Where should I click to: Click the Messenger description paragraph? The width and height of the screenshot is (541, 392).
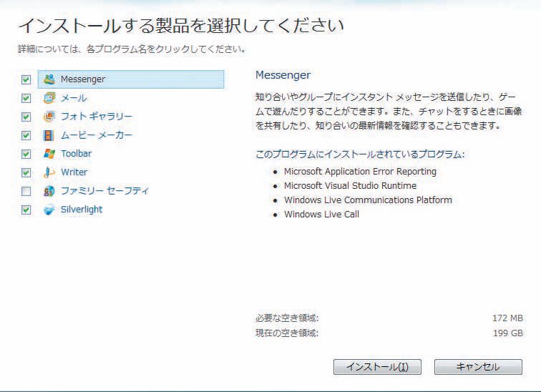(x=389, y=111)
